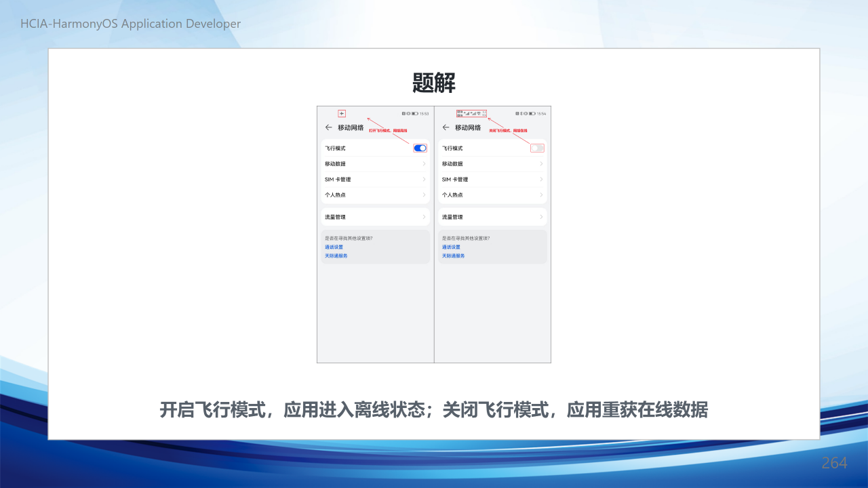Turn on the 飞行模式 switch in the 15:54 screenshot
Image resolution: width=868 pixels, height=488 pixels.
coord(537,148)
